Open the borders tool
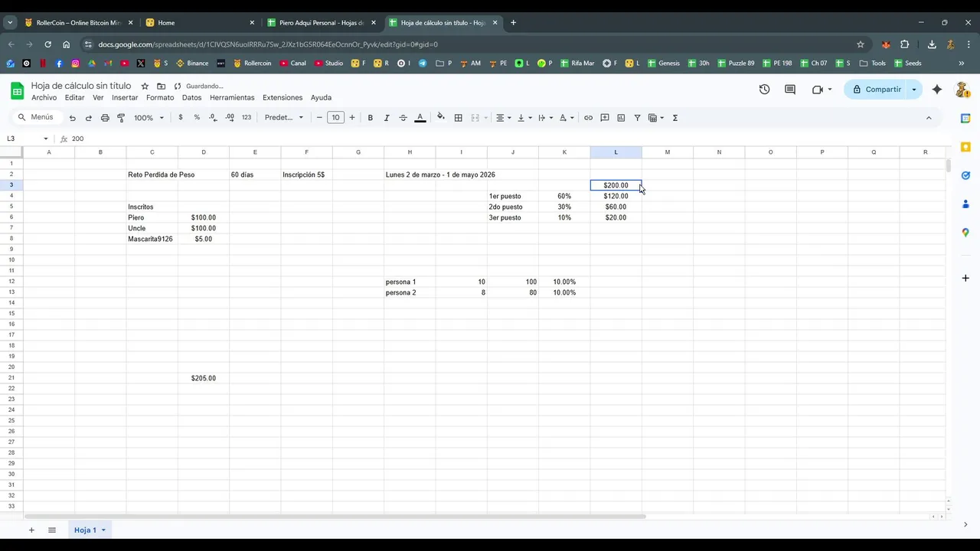The image size is (980, 551). [x=458, y=118]
